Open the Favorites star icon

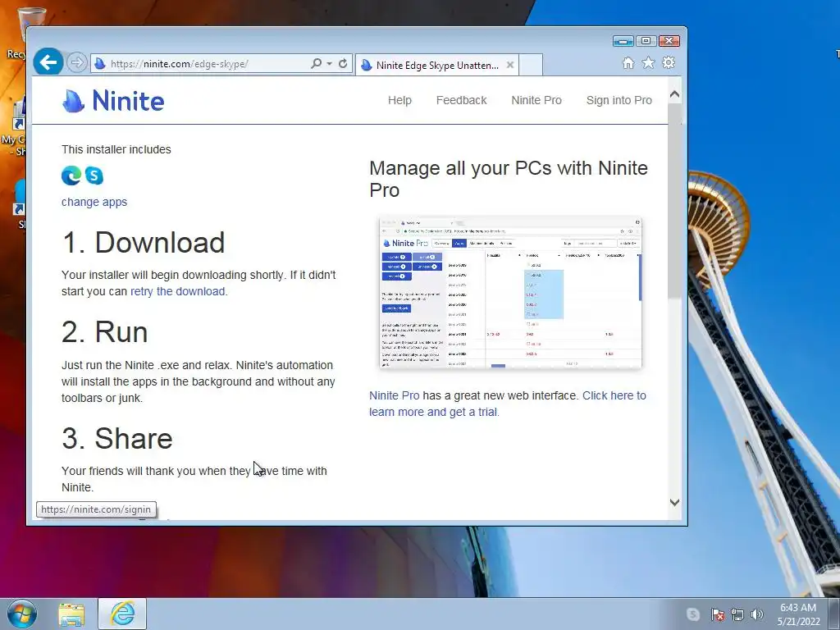tap(648, 62)
